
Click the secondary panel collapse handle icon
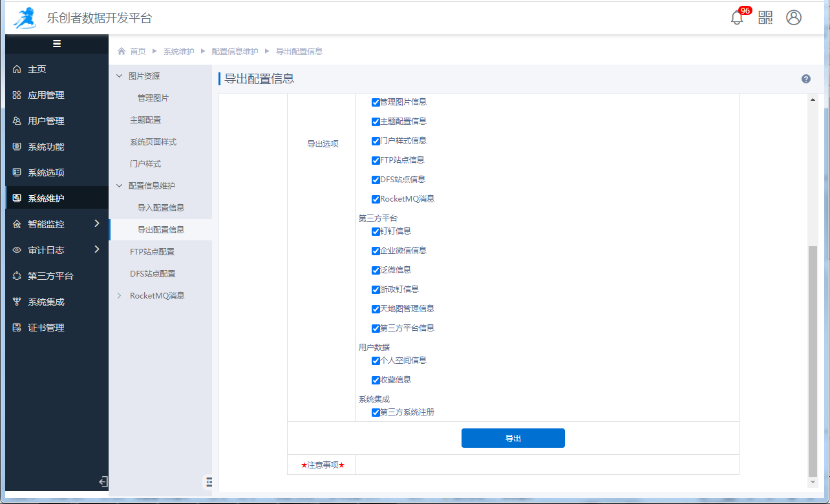click(208, 481)
